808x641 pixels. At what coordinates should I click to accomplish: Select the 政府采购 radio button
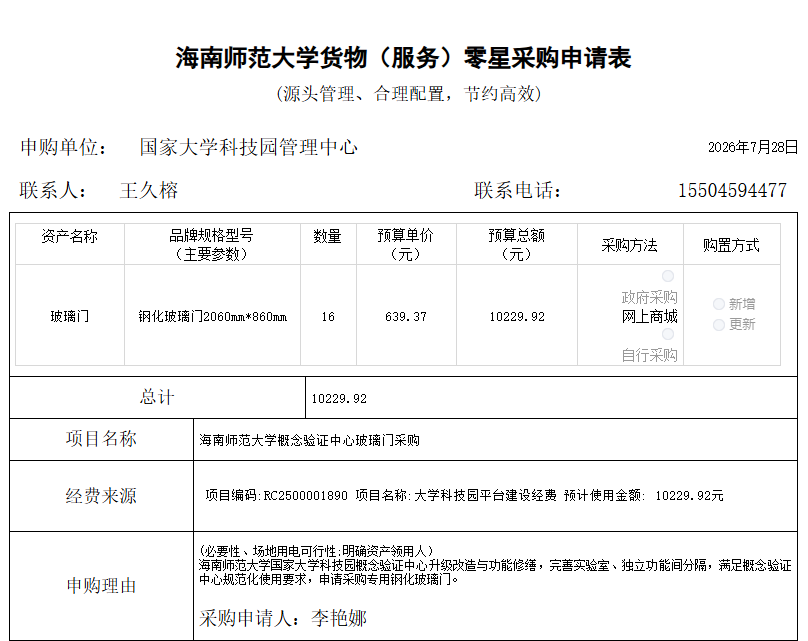[668, 276]
